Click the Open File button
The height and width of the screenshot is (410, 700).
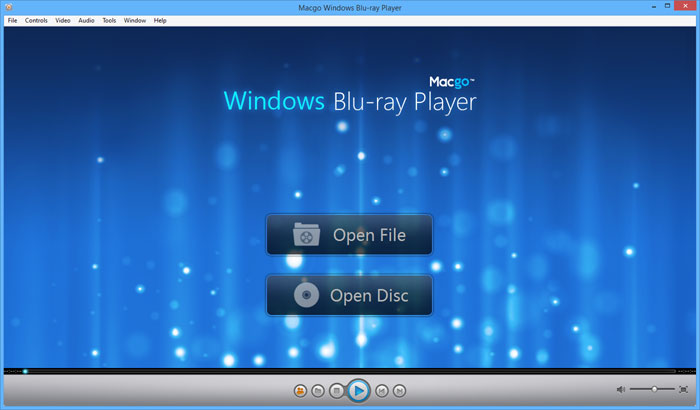(349, 235)
